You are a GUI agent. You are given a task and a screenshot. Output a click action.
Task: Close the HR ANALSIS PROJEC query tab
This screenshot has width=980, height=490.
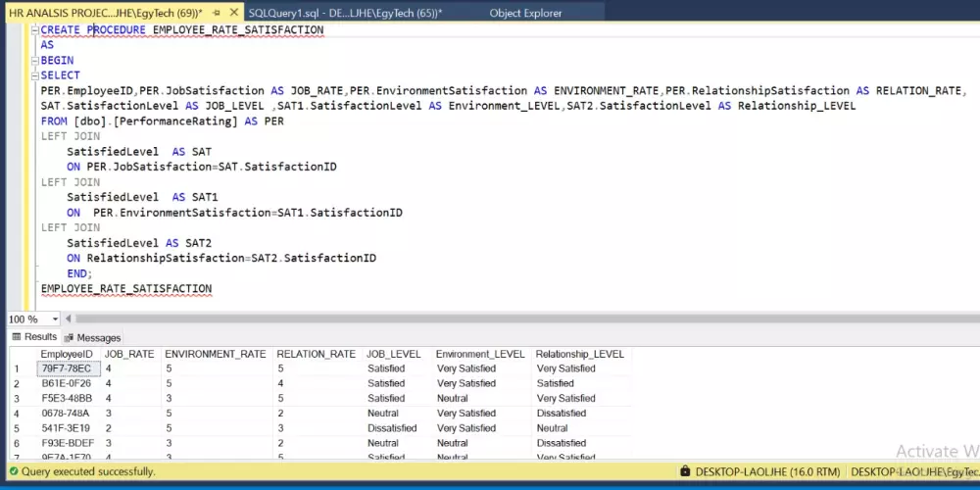point(234,13)
